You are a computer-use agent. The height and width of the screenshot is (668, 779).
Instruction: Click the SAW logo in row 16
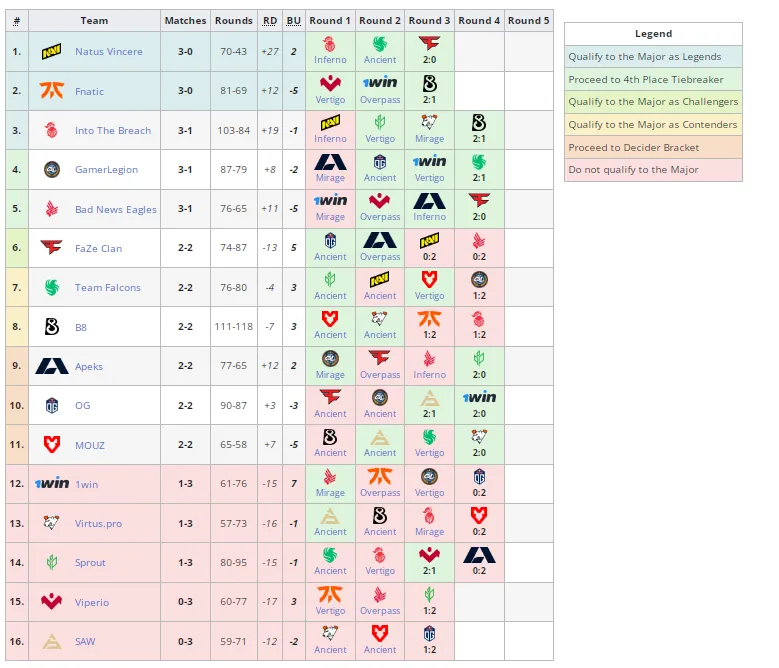pyautogui.click(x=52, y=641)
